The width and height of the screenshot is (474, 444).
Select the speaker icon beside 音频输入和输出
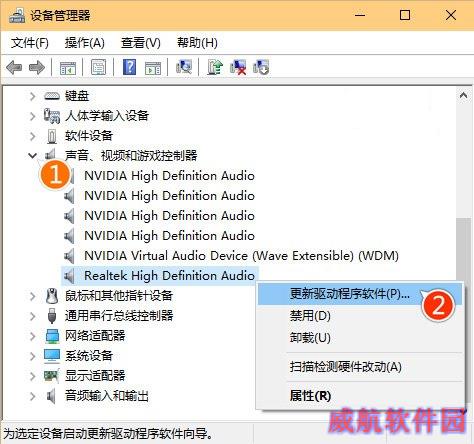(x=51, y=396)
